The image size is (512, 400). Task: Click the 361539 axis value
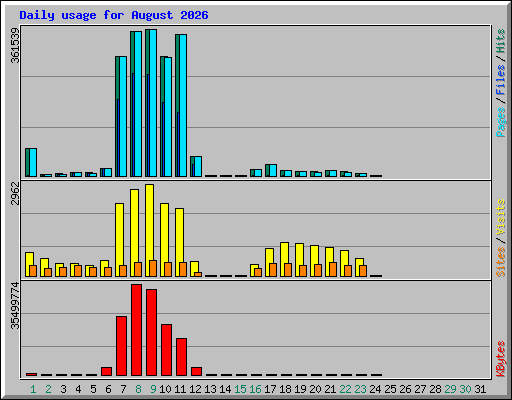click(15, 45)
